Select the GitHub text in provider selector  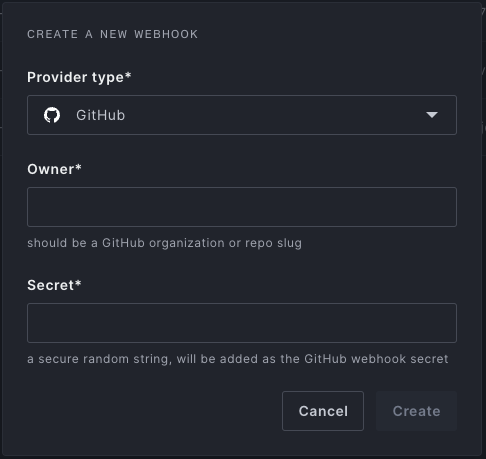(101, 115)
